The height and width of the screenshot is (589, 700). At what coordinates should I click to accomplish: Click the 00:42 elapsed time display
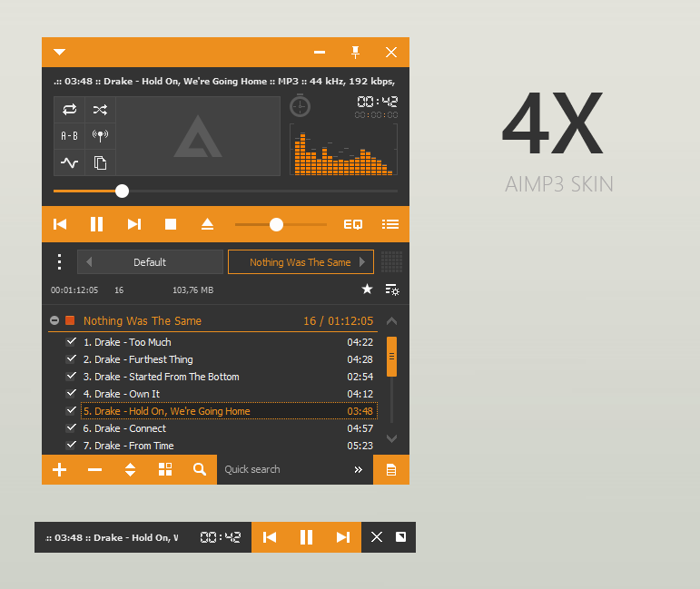click(x=377, y=102)
